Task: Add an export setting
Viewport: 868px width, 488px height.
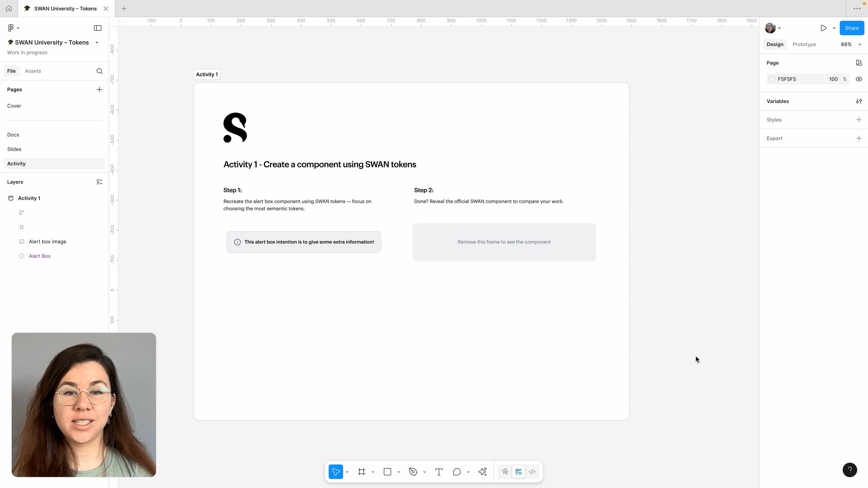Action: (x=859, y=138)
